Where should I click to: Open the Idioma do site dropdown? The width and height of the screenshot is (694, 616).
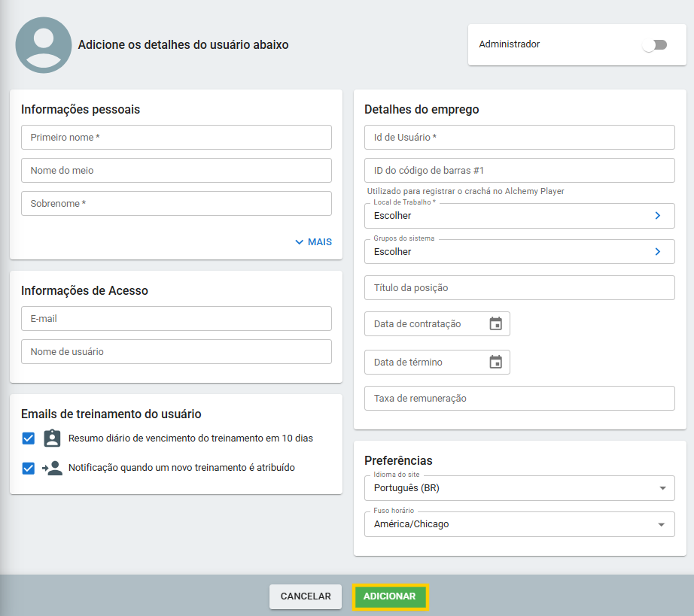(x=519, y=488)
